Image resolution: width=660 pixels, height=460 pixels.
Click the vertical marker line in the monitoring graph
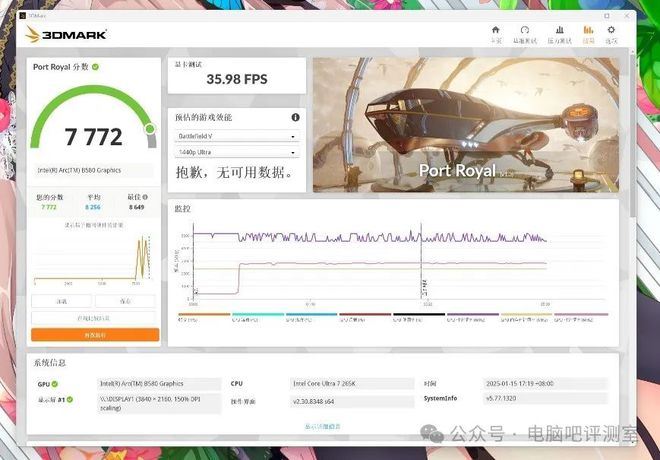click(421, 261)
